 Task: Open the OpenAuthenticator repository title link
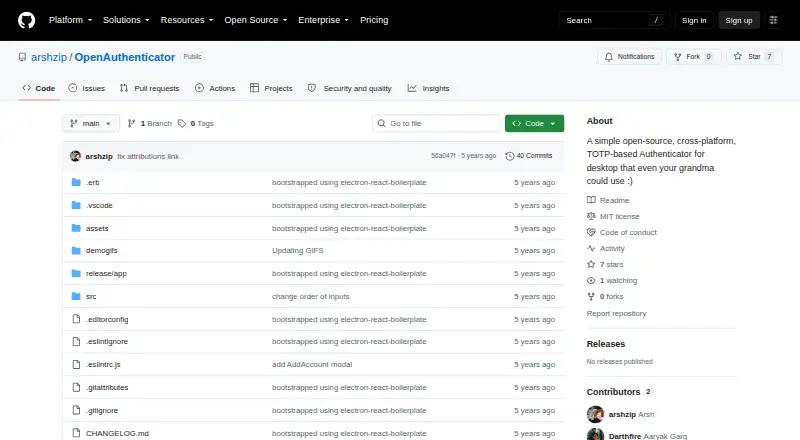(125, 57)
